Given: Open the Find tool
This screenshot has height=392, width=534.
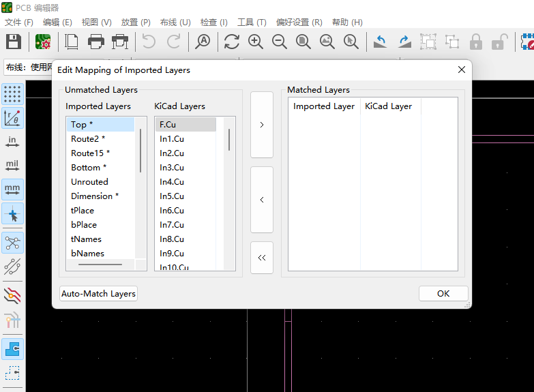Looking at the screenshot, I should pyautogui.click(x=203, y=42).
